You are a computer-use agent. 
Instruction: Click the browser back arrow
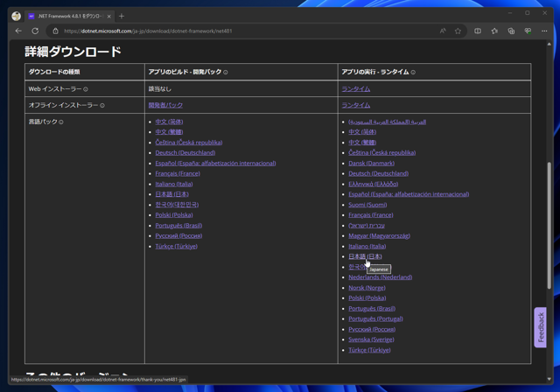18,31
